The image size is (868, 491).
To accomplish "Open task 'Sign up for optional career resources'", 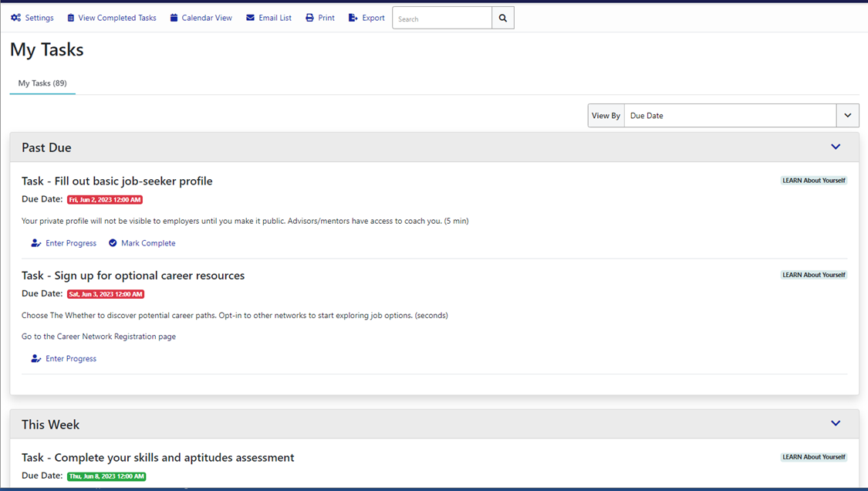I will (133, 276).
